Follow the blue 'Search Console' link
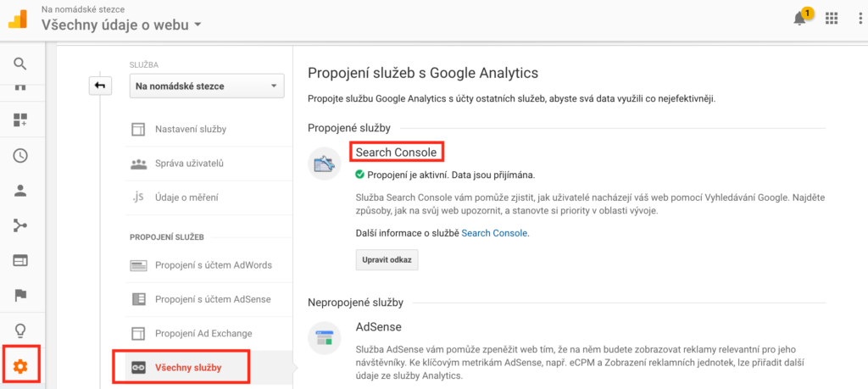 494,232
